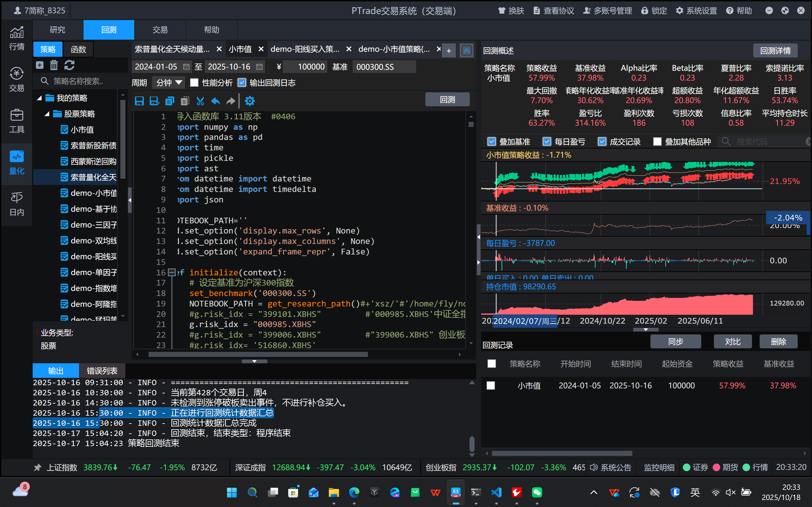
Task: Delete strategy using trash icon
Action: [54, 65]
